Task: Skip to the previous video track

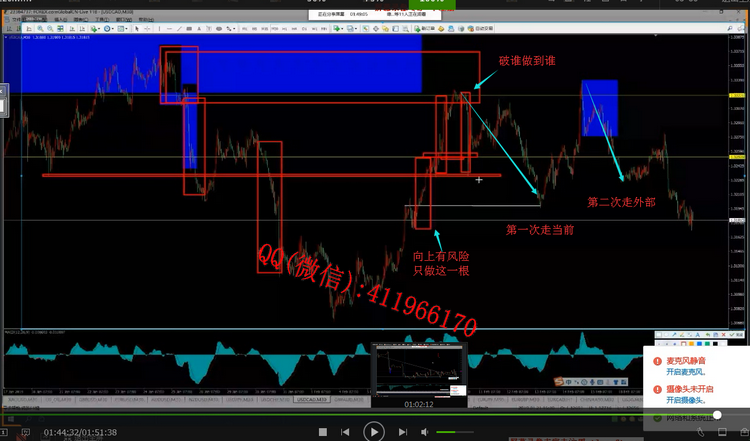Action: tap(344, 432)
